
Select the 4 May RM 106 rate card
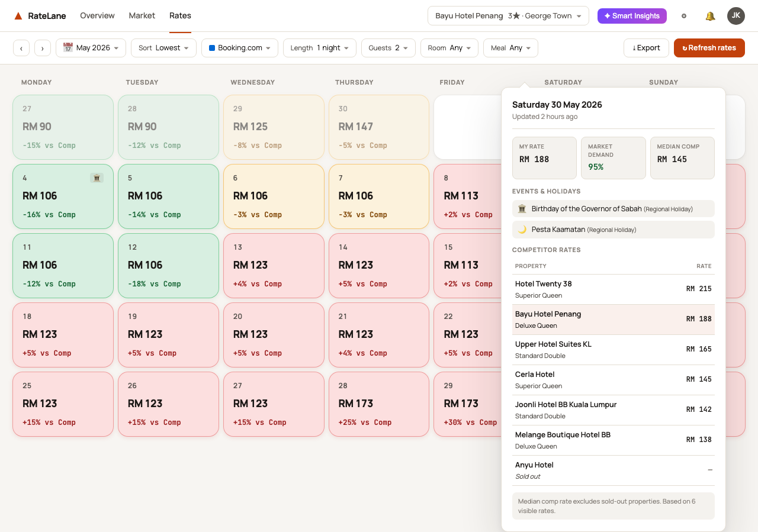(x=63, y=196)
